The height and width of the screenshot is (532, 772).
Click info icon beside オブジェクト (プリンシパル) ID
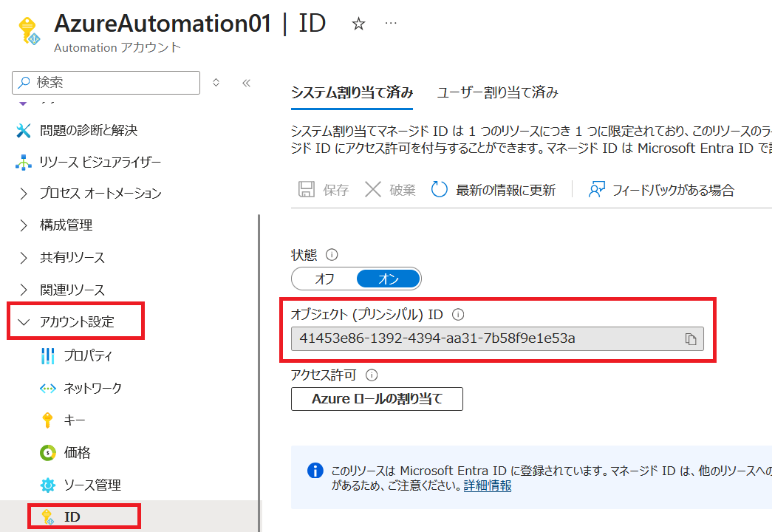click(x=458, y=315)
